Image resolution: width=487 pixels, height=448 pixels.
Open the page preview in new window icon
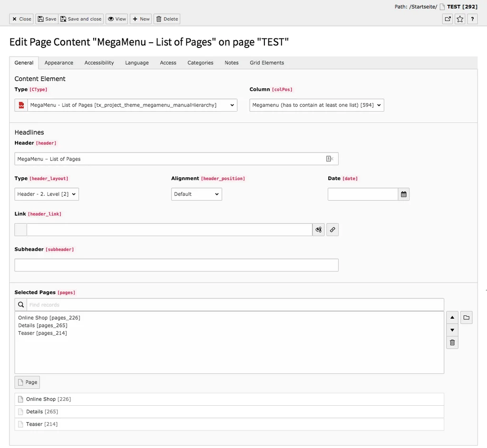click(447, 19)
